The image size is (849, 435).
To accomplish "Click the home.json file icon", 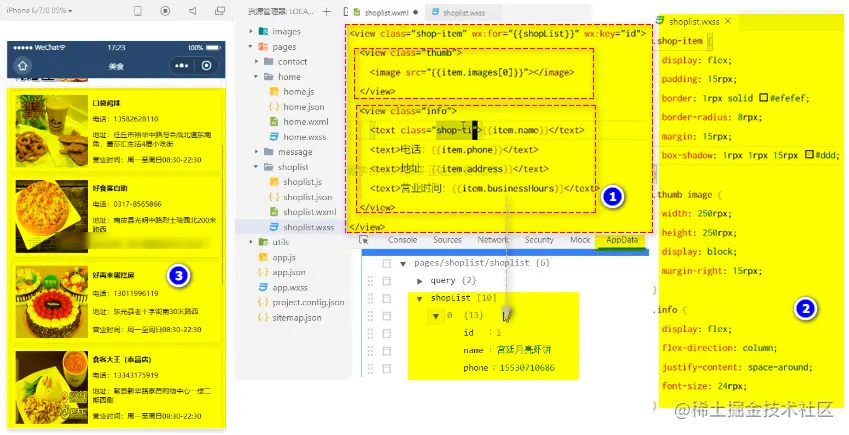I will pos(274,107).
